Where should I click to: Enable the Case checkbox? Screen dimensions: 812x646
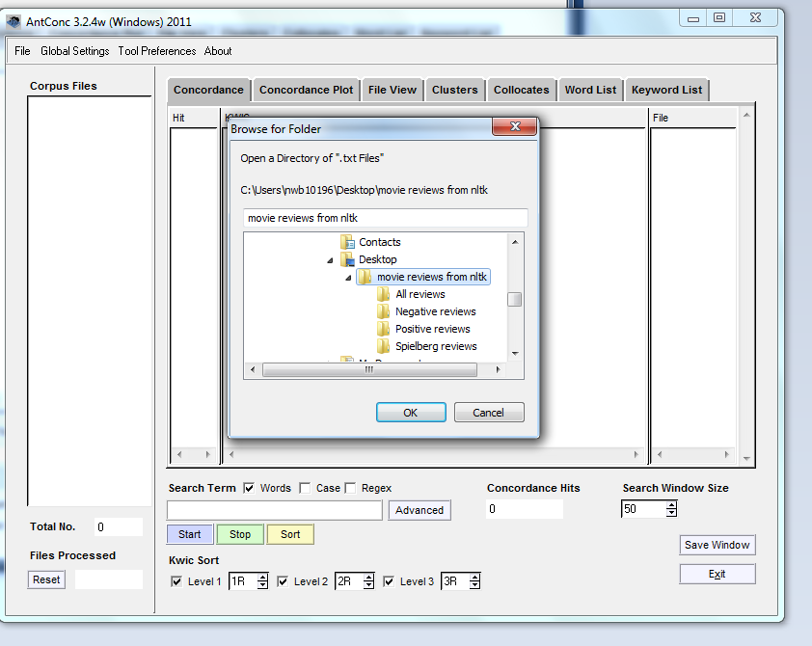(305, 488)
